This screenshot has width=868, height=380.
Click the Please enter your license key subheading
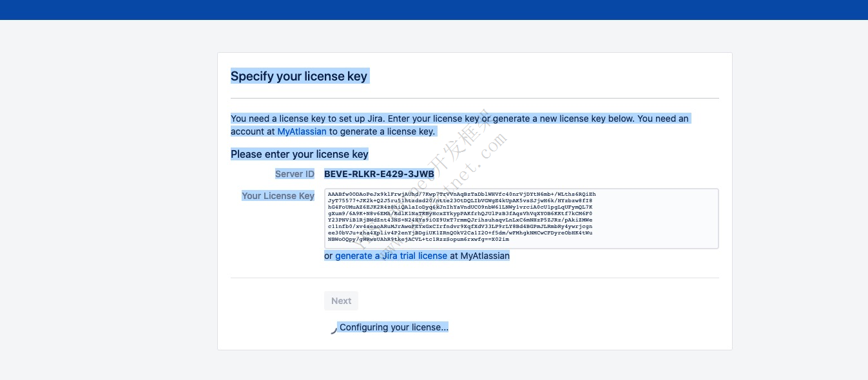(x=300, y=154)
